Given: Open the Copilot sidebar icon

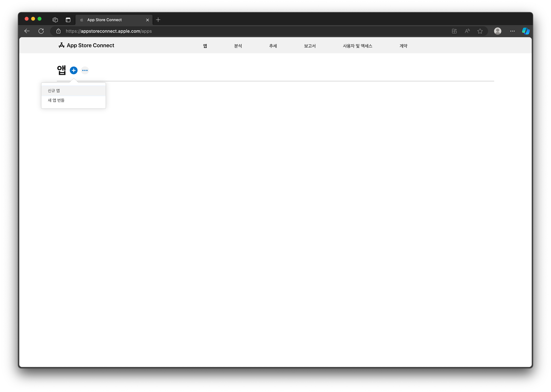Looking at the screenshot, I should (526, 31).
